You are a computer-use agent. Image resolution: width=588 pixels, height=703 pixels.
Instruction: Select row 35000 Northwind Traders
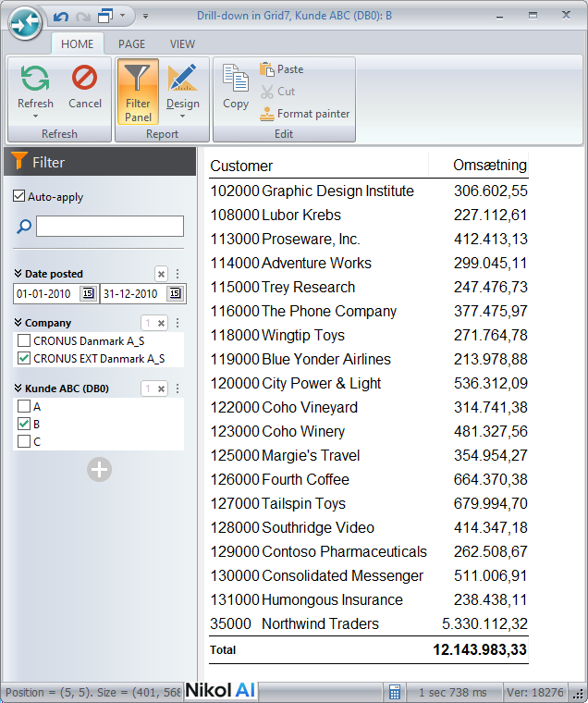(x=368, y=623)
